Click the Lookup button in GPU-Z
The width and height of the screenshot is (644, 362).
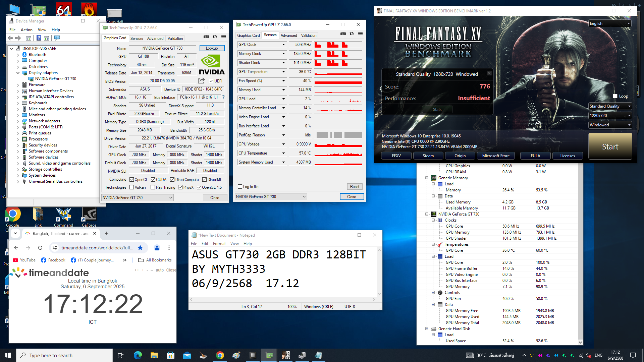point(212,48)
